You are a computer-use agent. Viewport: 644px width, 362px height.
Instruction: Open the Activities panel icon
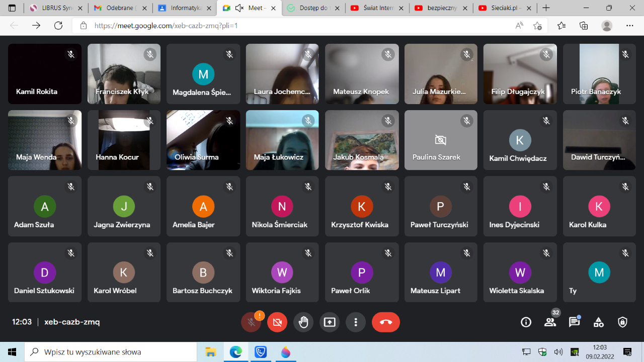[598, 322]
